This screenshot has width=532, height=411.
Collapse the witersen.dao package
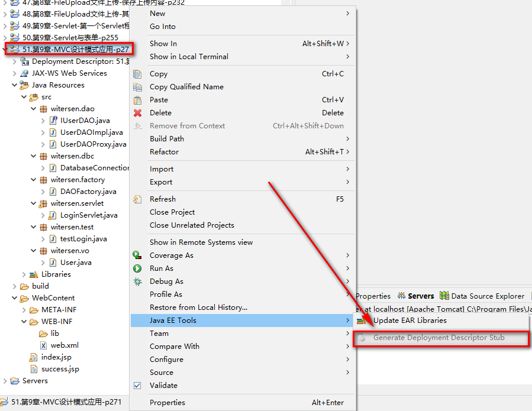34,109
